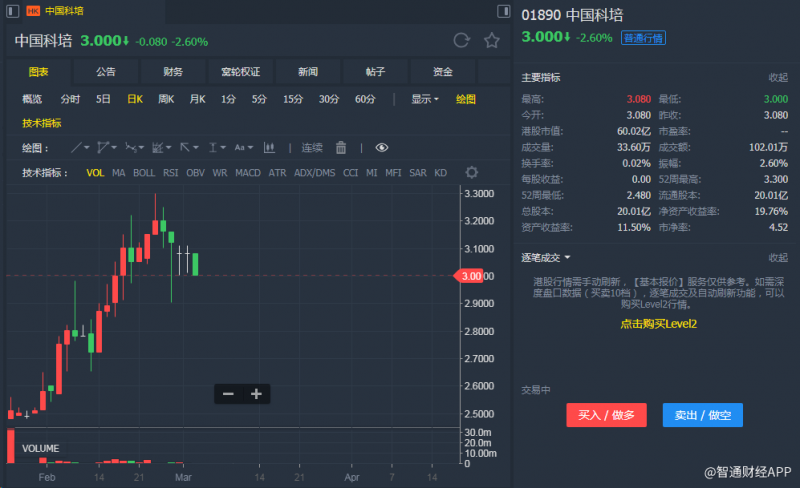Open arrow marker tool dropdown arrow

(x=195, y=148)
